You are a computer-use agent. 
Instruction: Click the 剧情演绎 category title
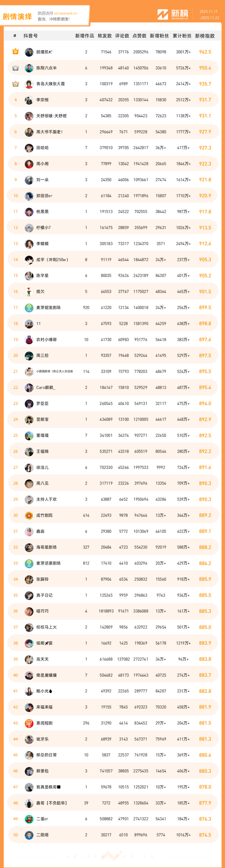point(17,16)
